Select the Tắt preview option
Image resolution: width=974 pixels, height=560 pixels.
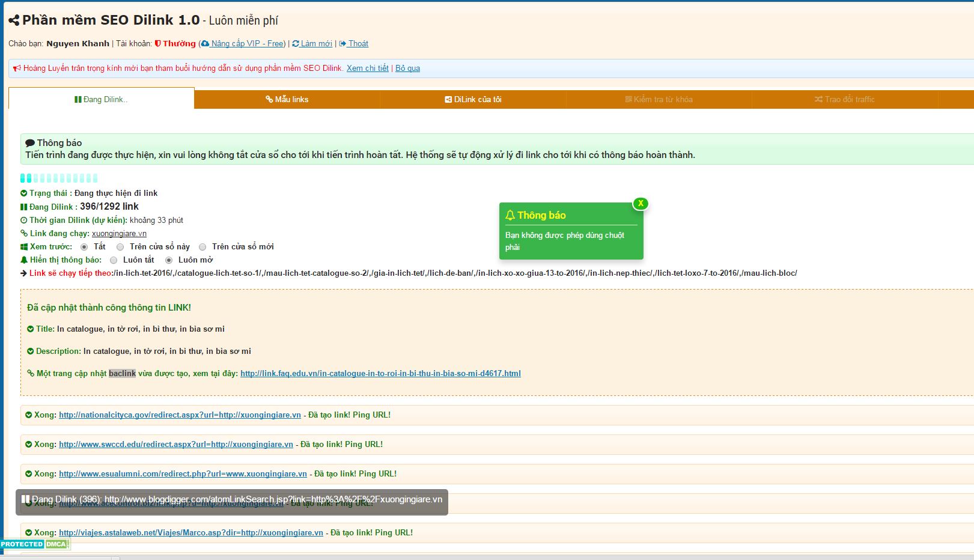(x=84, y=247)
